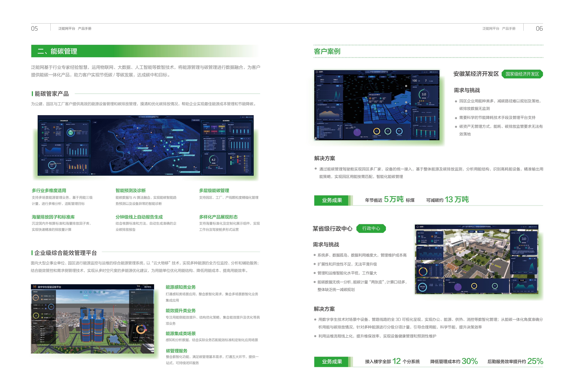Click the Fanneng logo in the administrative center dashboard

click(x=420, y=227)
